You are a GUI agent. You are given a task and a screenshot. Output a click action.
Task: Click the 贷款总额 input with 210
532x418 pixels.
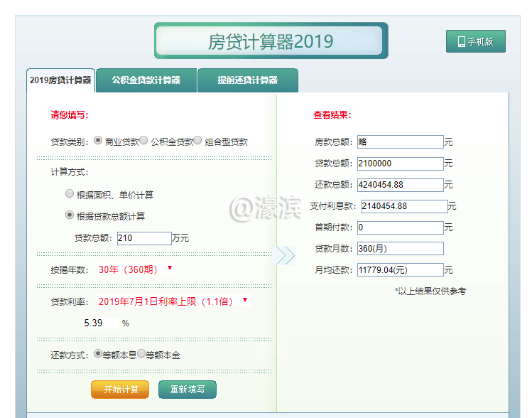coord(144,238)
